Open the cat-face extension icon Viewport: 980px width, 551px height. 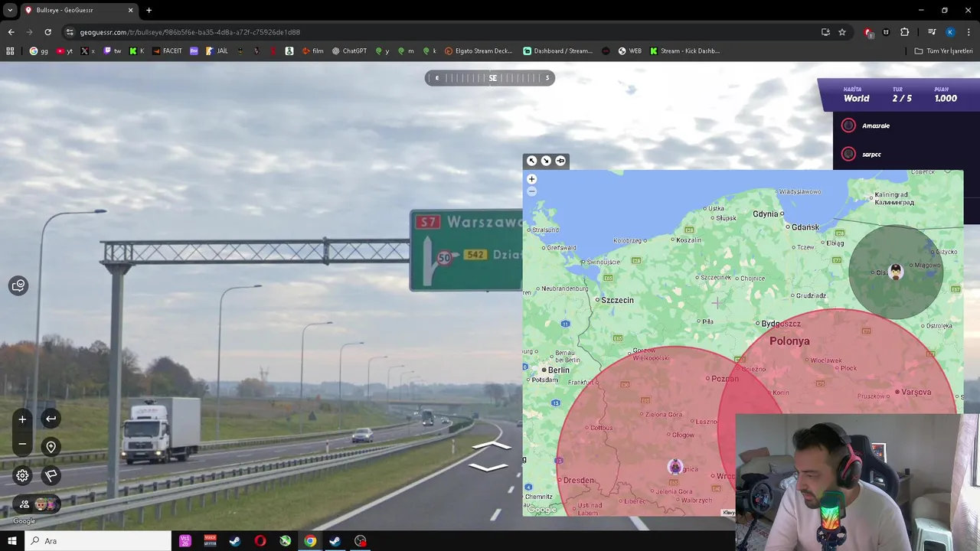(887, 32)
